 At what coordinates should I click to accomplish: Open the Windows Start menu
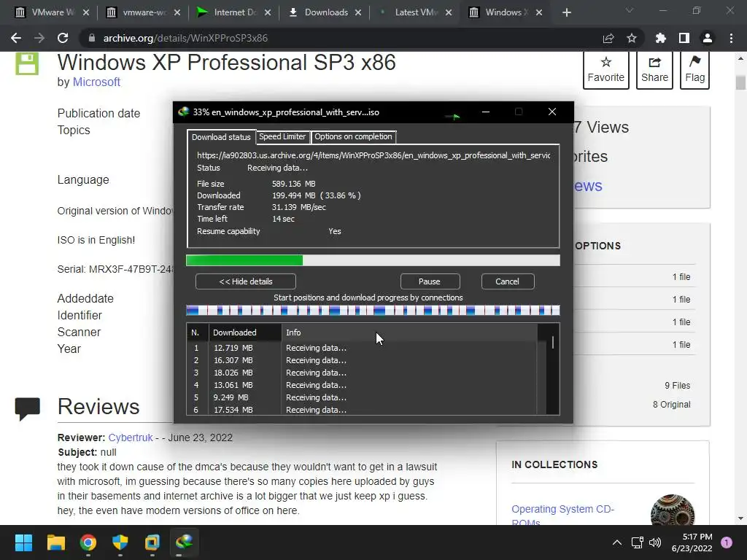coord(23,542)
